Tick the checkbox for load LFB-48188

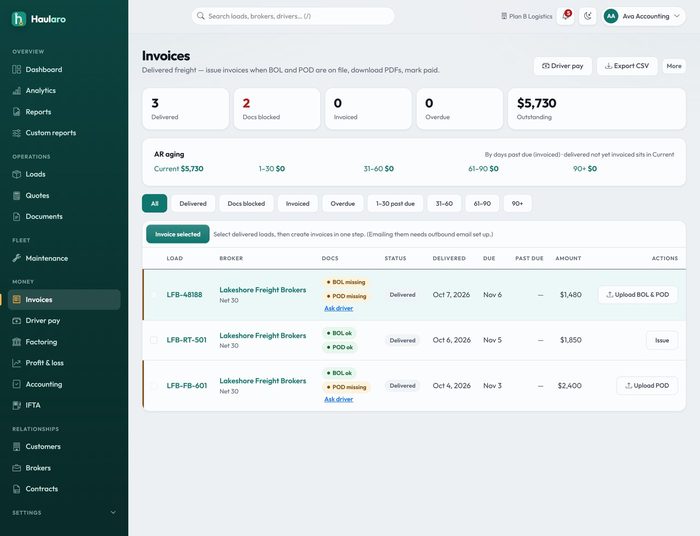click(154, 295)
